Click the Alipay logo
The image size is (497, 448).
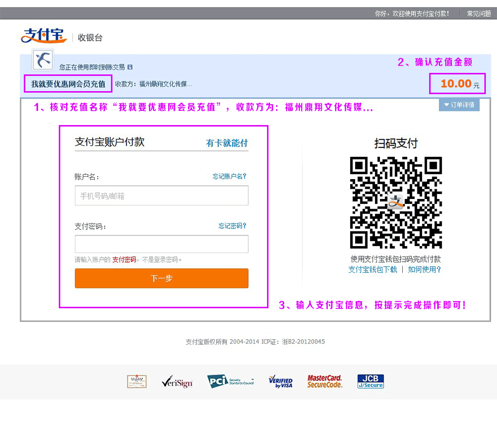(x=44, y=35)
